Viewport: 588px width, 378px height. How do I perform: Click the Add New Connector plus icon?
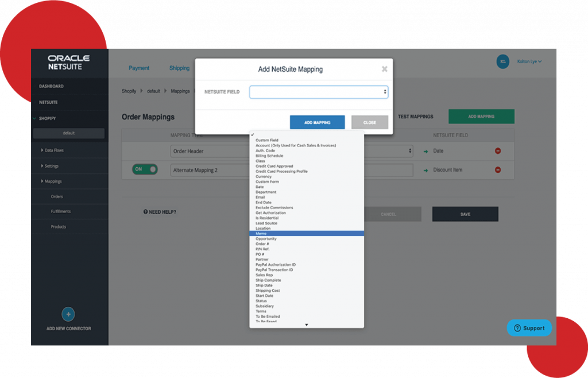[x=68, y=314]
